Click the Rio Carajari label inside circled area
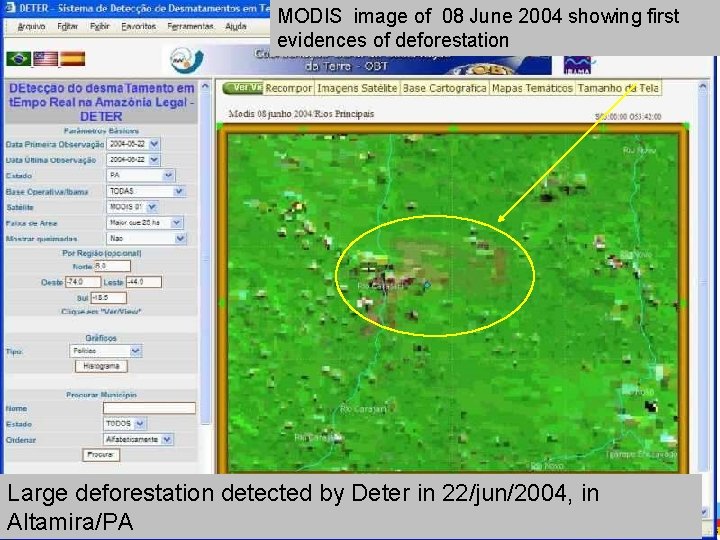 pyautogui.click(x=381, y=287)
